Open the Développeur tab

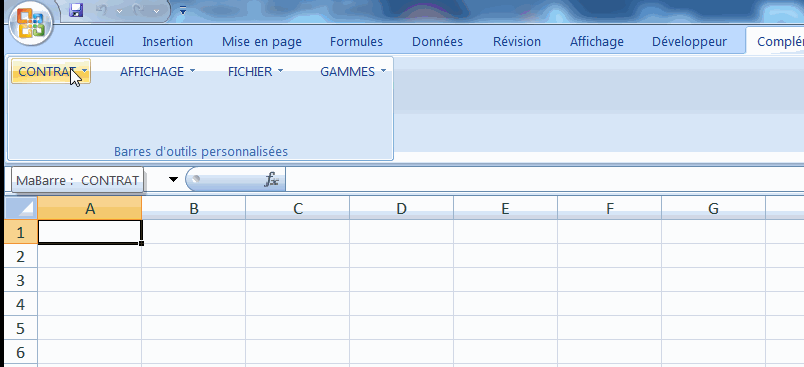(689, 42)
